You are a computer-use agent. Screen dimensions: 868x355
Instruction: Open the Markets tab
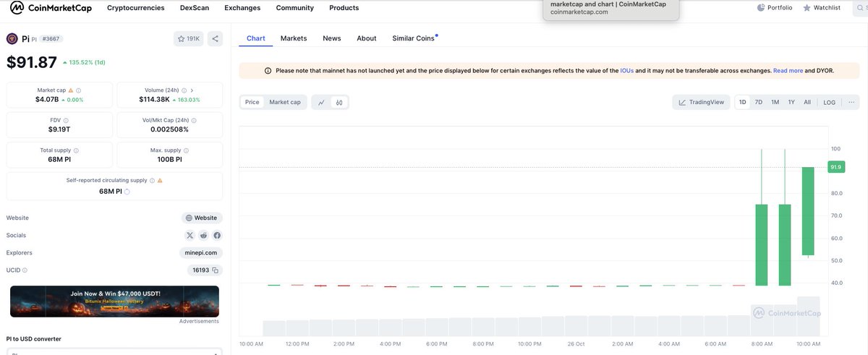[294, 38]
